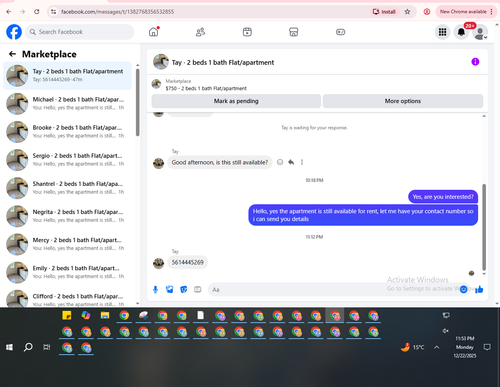React to 'Good afternoon' message with emoji

[280, 162]
